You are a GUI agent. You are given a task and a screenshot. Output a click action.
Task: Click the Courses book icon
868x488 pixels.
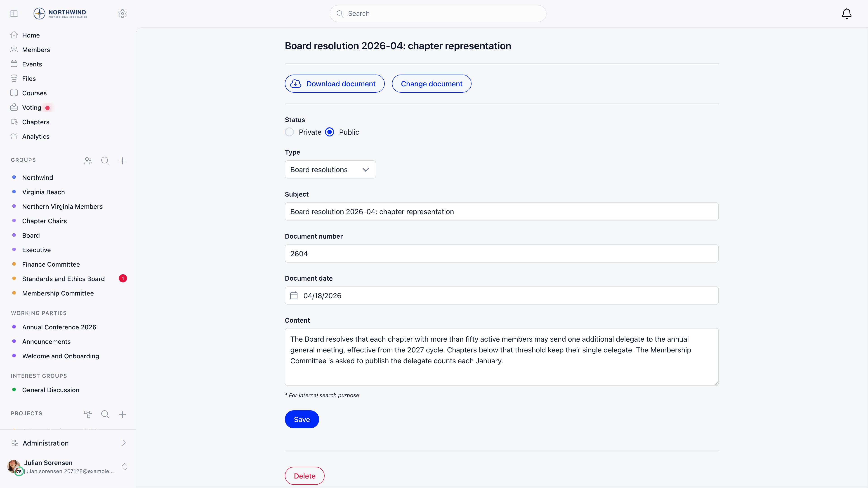[x=14, y=93]
